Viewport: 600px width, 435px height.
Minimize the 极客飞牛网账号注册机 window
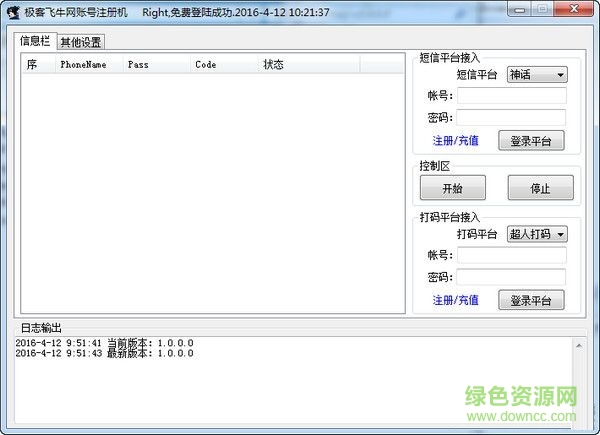coord(519,10)
